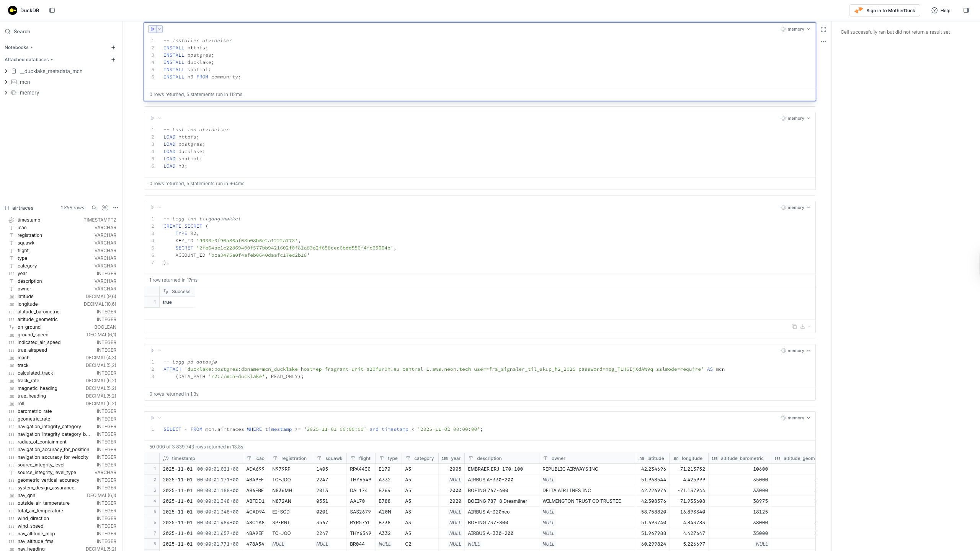This screenshot has width=980, height=551.
Task: Download the Success result set
Action: point(803,326)
